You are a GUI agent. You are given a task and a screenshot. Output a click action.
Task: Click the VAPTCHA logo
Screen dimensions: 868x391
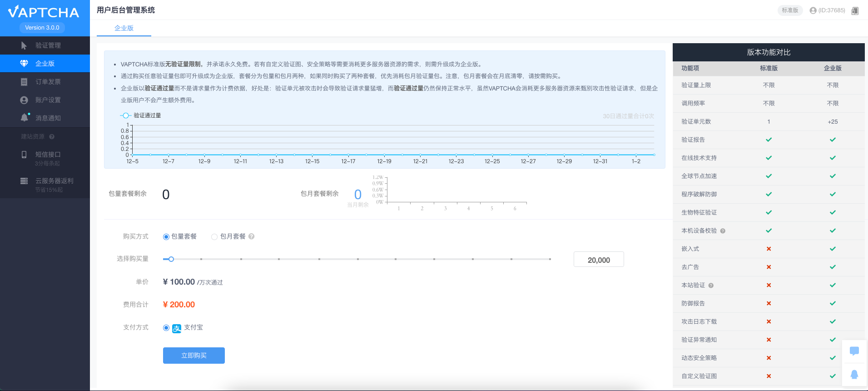click(44, 12)
